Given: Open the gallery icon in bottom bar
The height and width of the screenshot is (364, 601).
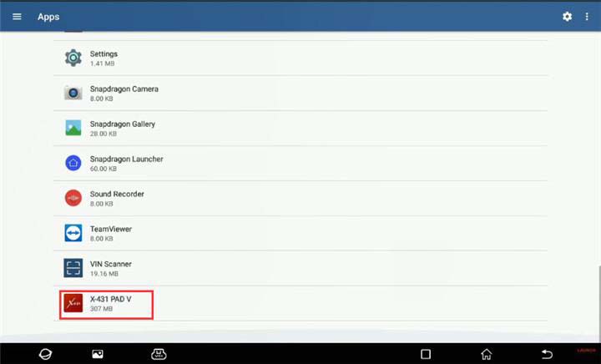Looking at the screenshot, I should point(98,354).
